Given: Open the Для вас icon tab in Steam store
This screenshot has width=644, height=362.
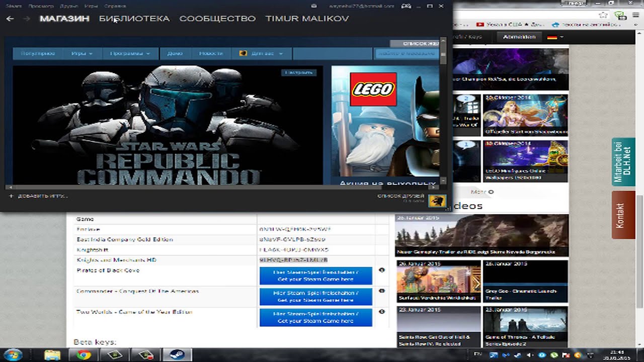Looking at the screenshot, I should 243,53.
